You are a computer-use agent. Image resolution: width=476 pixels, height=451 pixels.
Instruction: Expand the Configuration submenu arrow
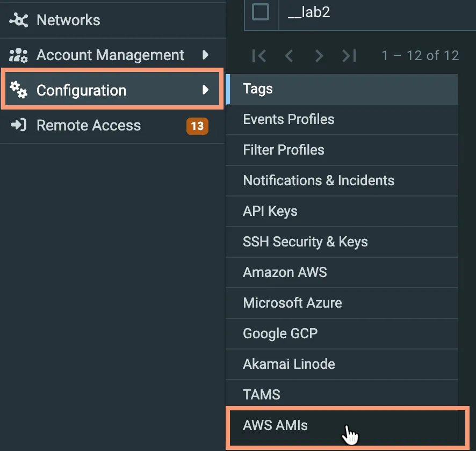206,90
